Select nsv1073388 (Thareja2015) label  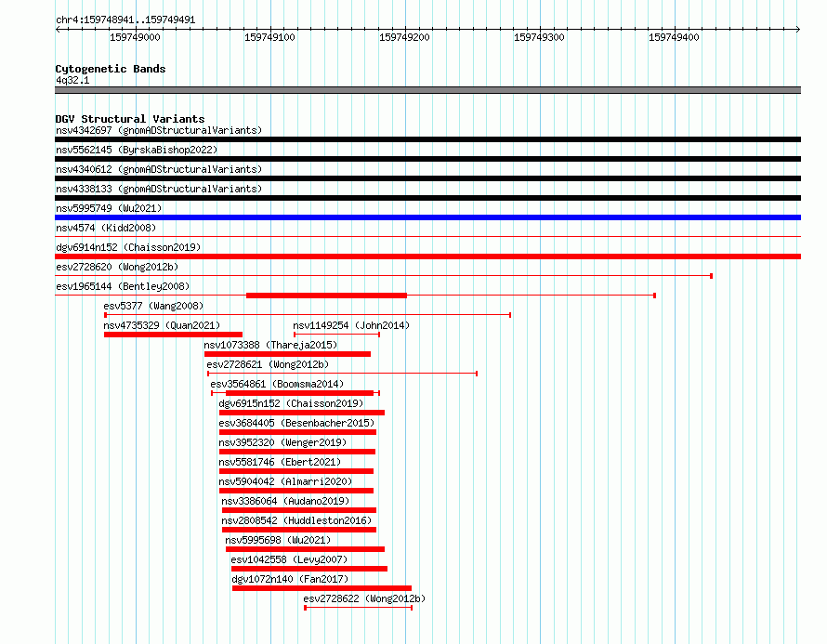[x=270, y=345]
